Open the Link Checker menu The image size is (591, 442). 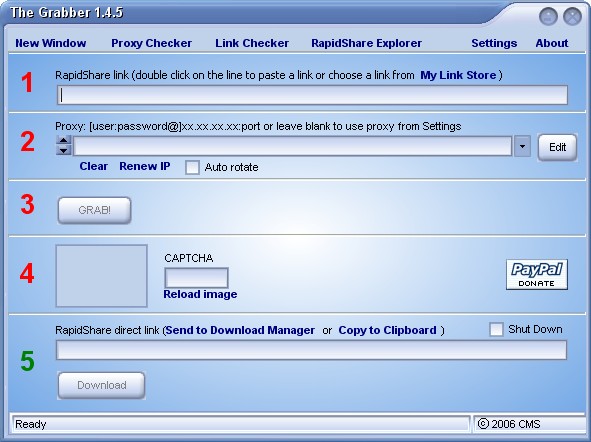[252, 43]
